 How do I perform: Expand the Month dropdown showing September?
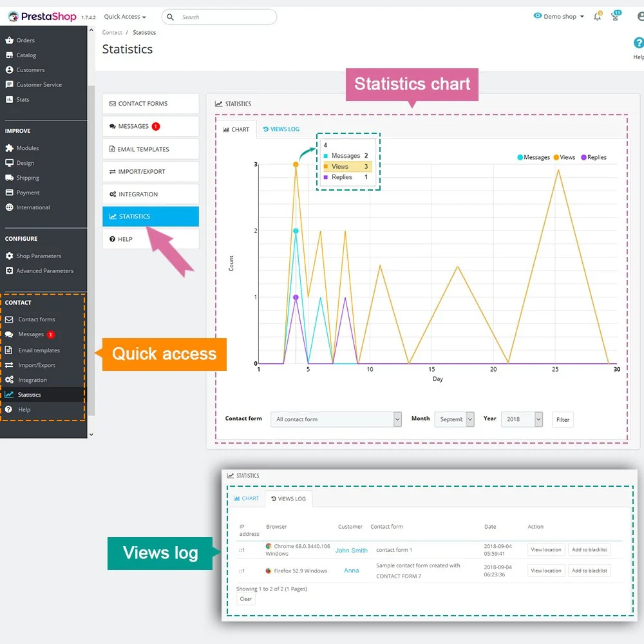pyautogui.click(x=454, y=419)
